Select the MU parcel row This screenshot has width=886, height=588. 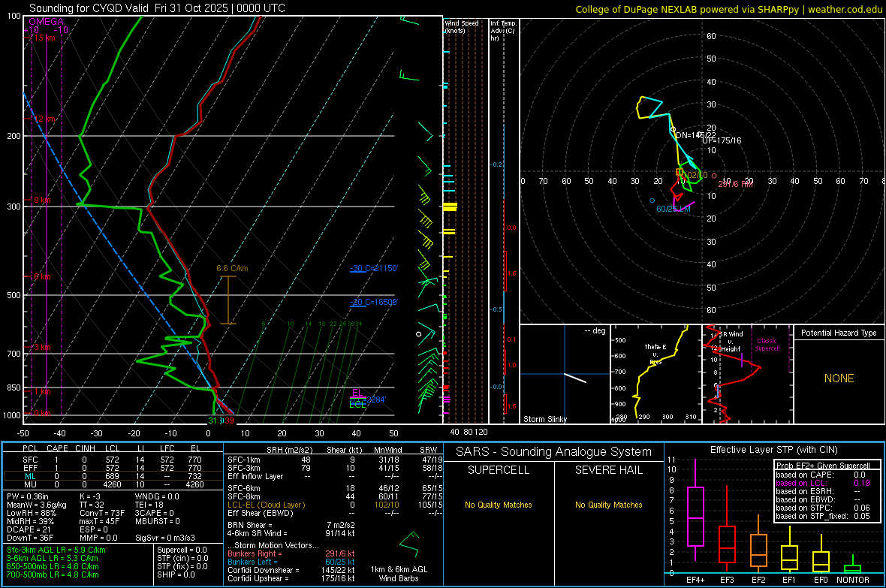tap(113, 484)
